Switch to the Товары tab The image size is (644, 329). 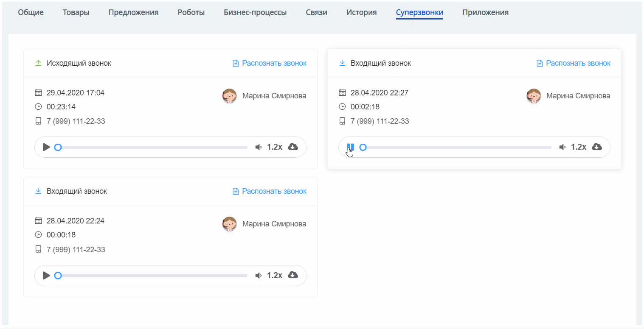coord(76,12)
